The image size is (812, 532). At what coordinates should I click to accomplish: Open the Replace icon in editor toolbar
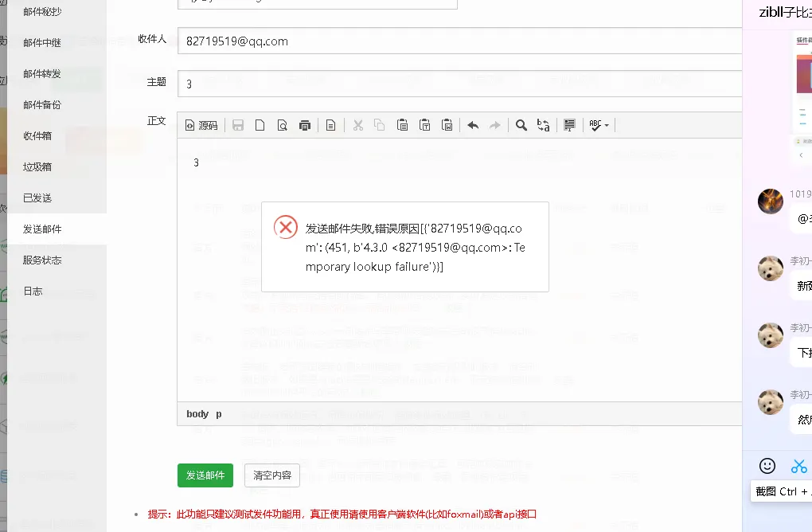tap(543, 125)
